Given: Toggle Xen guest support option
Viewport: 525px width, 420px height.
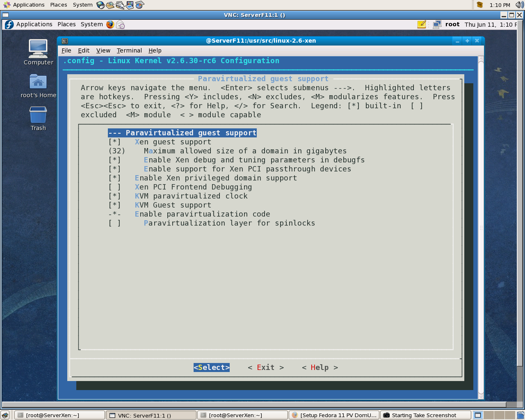Looking at the screenshot, I should point(160,142).
